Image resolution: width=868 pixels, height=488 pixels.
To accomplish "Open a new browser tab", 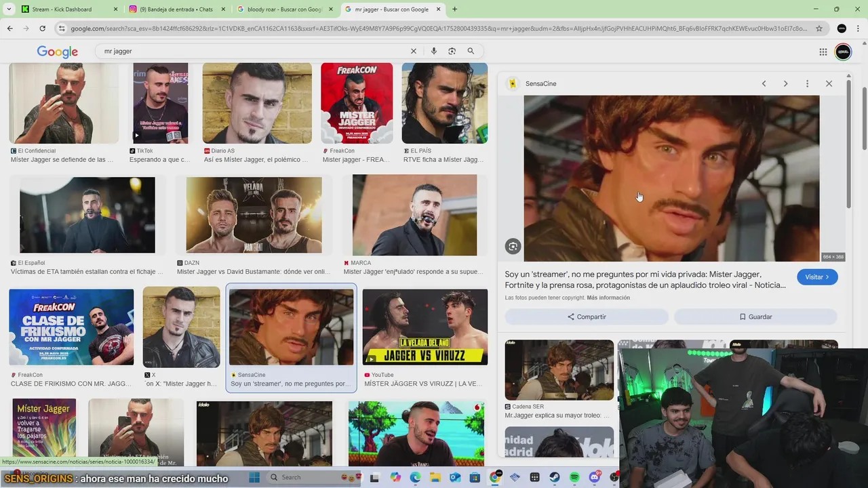I will (454, 9).
